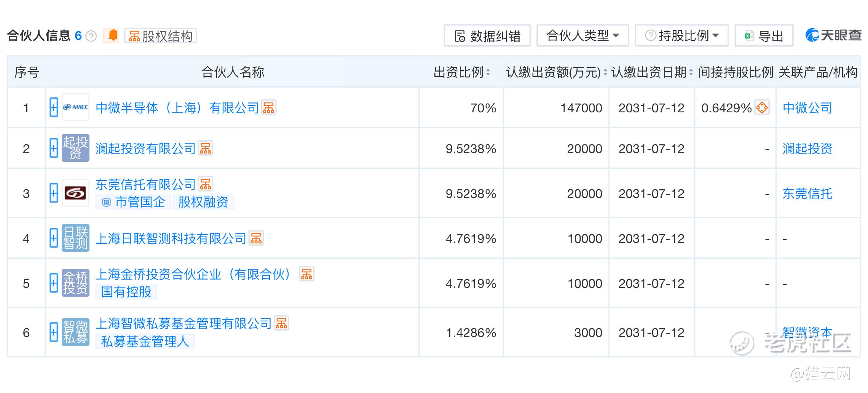Expand row for 上海智微私募基金管理有限公司
868x393 pixels.
[54, 332]
